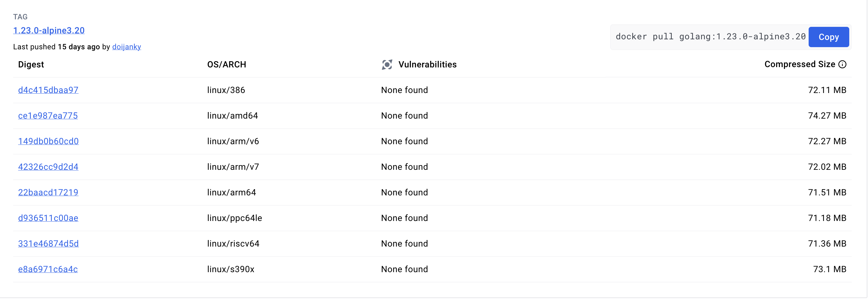This screenshot has width=868, height=299.
Task: Open digest 149db0b60cd0 for linux/arm/v6
Action: coord(48,141)
